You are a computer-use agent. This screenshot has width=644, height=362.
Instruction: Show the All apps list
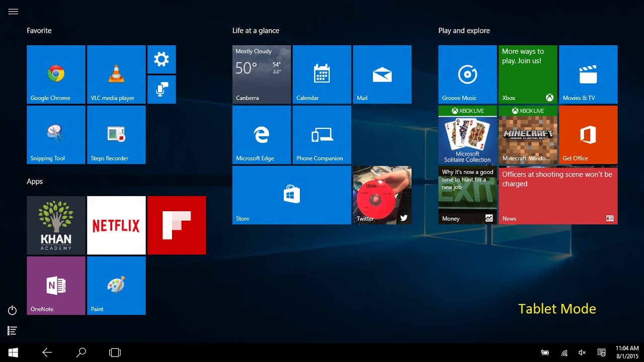click(x=13, y=331)
